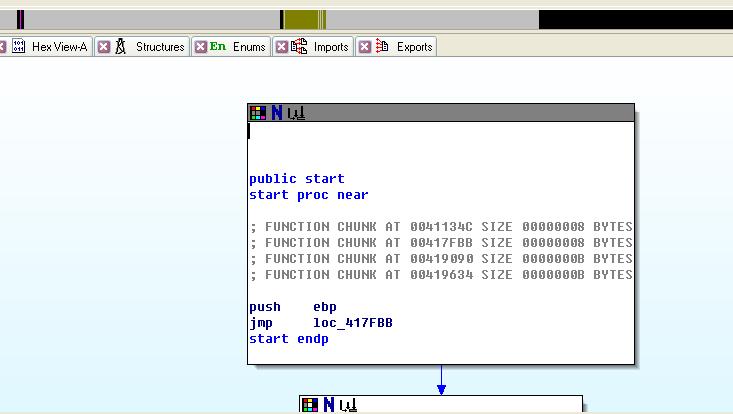Viewport: 733px width, 414px height.
Task: Click function chunk address 0041134C
Action: 441,227
